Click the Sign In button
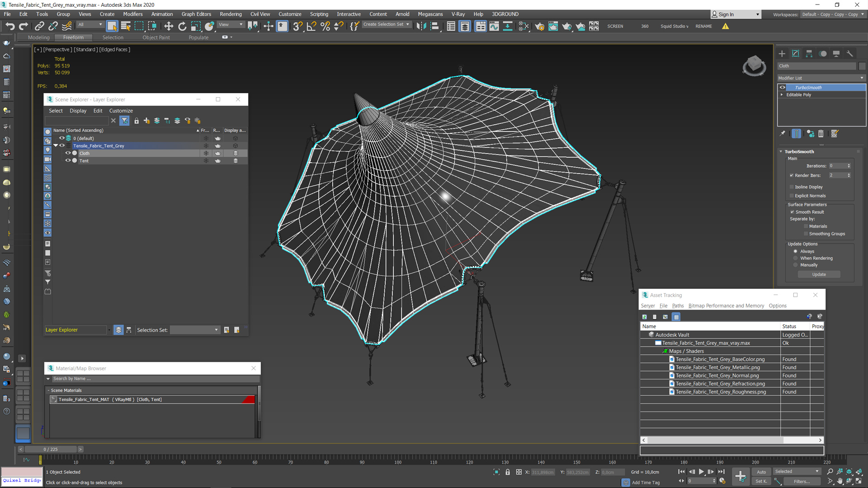The width and height of the screenshot is (868, 488). click(736, 14)
